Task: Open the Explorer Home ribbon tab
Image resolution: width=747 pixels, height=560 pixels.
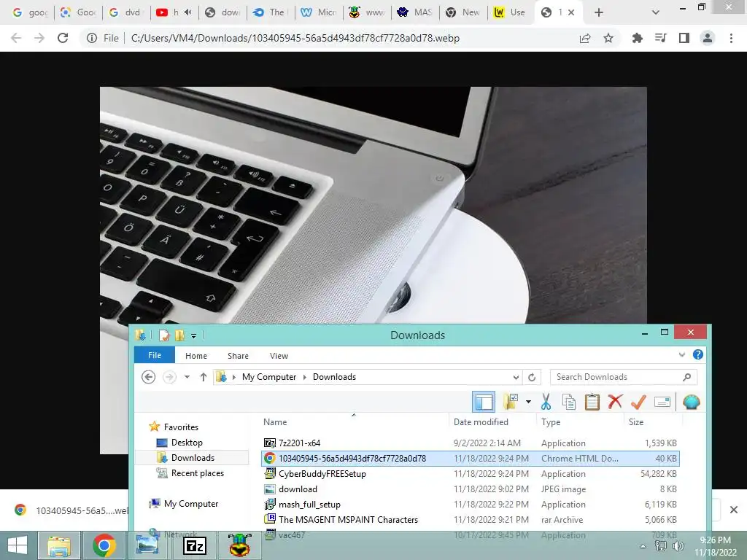Action: pos(196,356)
